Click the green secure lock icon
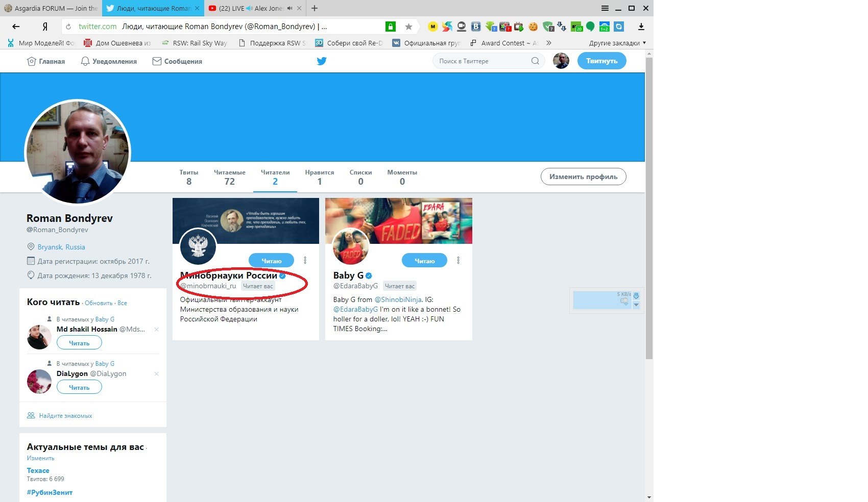This screenshot has width=868, height=502. [x=390, y=27]
